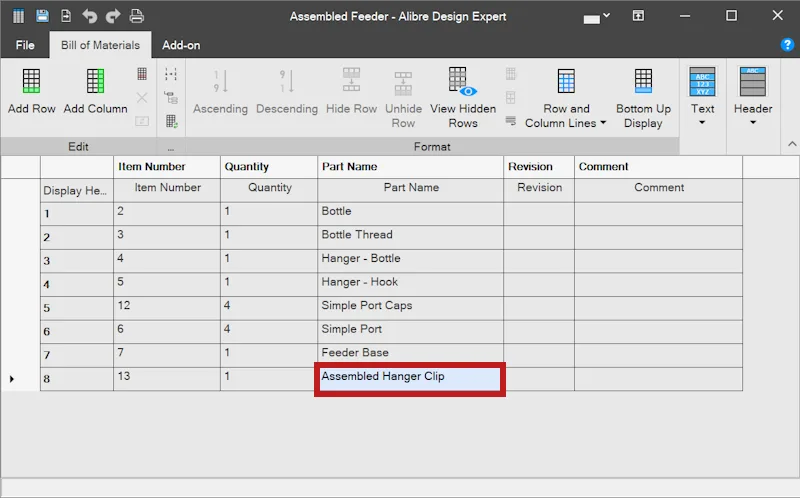
Task: Click the ribbon display options icon near minimize
Action: [638, 16]
